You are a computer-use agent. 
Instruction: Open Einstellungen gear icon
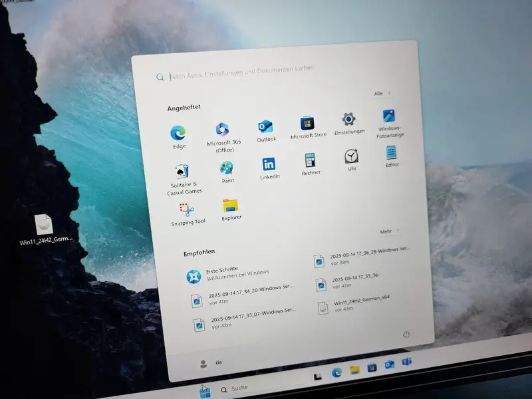click(x=349, y=124)
